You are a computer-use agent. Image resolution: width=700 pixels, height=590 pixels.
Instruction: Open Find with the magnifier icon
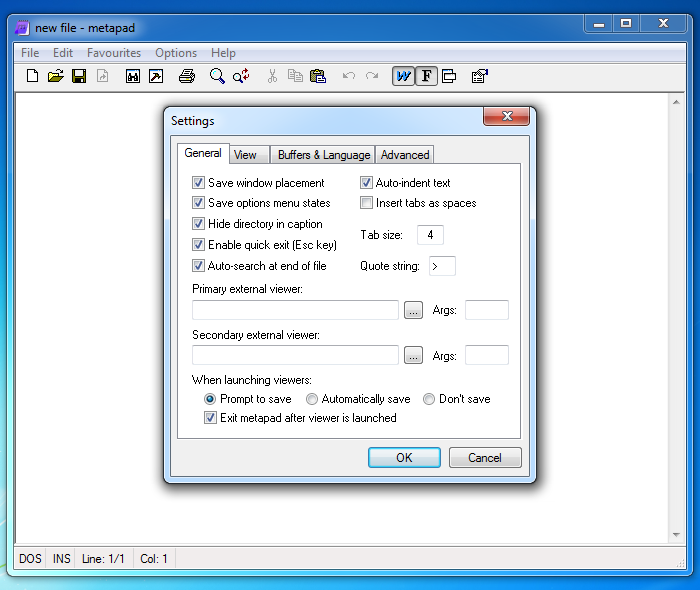tap(217, 76)
